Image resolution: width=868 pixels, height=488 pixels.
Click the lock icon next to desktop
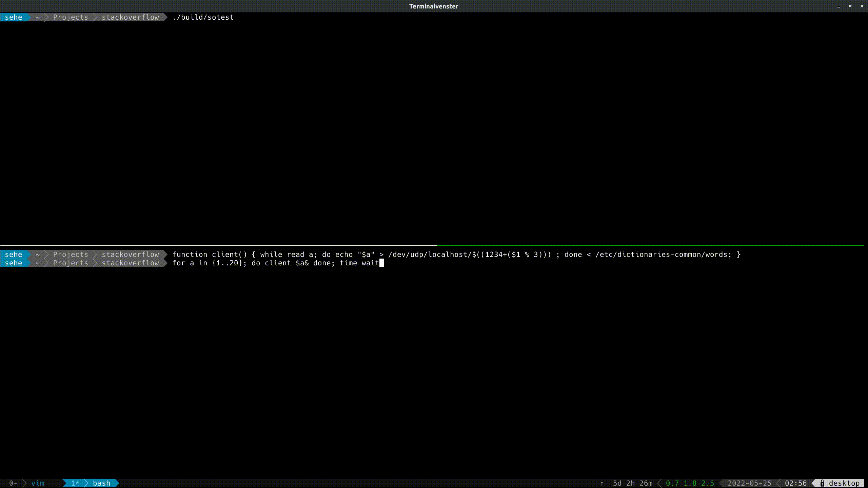pyautogui.click(x=822, y=483)
